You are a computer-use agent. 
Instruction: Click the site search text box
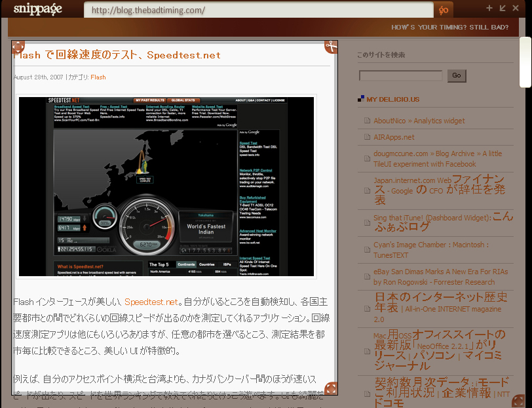pos(401,75)
